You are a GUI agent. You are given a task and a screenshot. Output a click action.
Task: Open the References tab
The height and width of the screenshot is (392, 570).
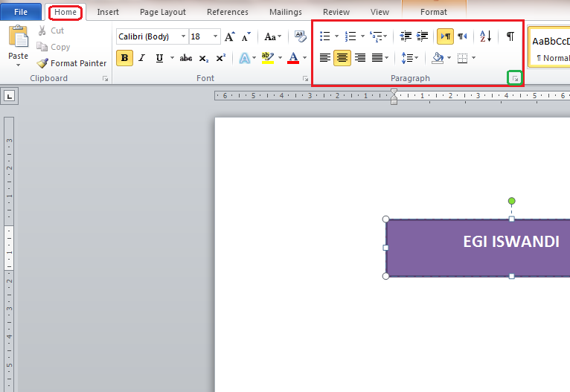(228, 12)
